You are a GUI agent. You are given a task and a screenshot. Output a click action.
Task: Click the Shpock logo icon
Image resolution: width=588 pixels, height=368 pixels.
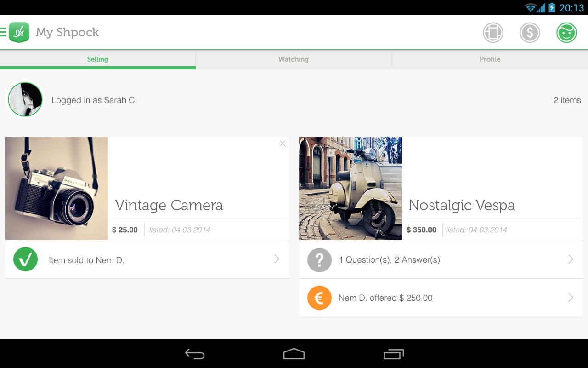point(19,32)
